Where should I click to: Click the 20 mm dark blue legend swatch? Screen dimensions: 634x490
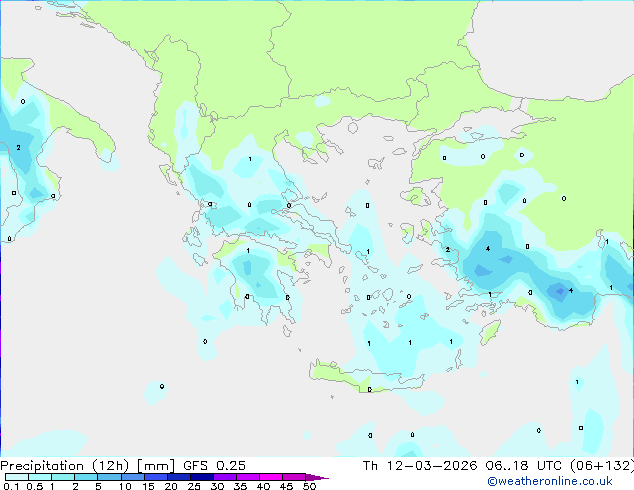click(178, 477)
